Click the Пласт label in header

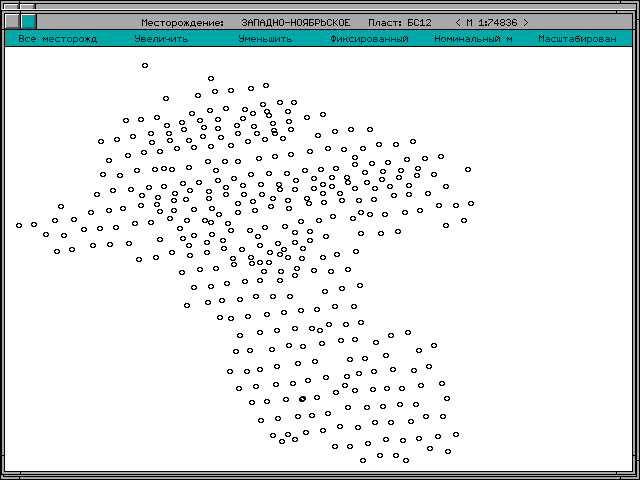click(x=383, y=22)
